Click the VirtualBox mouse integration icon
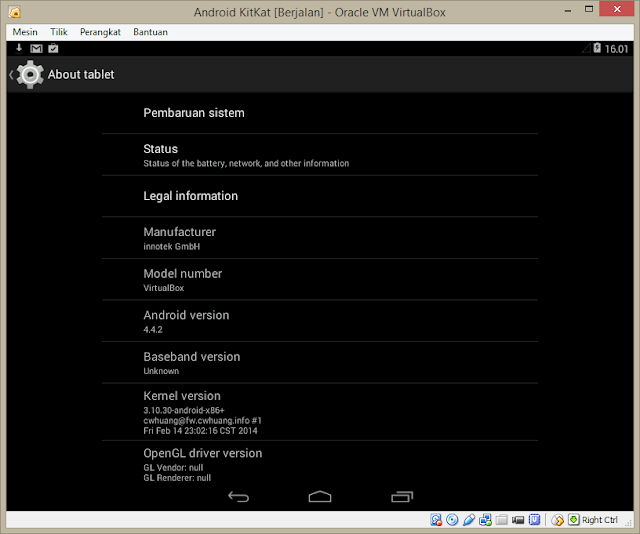Screen dimensions: 640x534 click(558, 520)
